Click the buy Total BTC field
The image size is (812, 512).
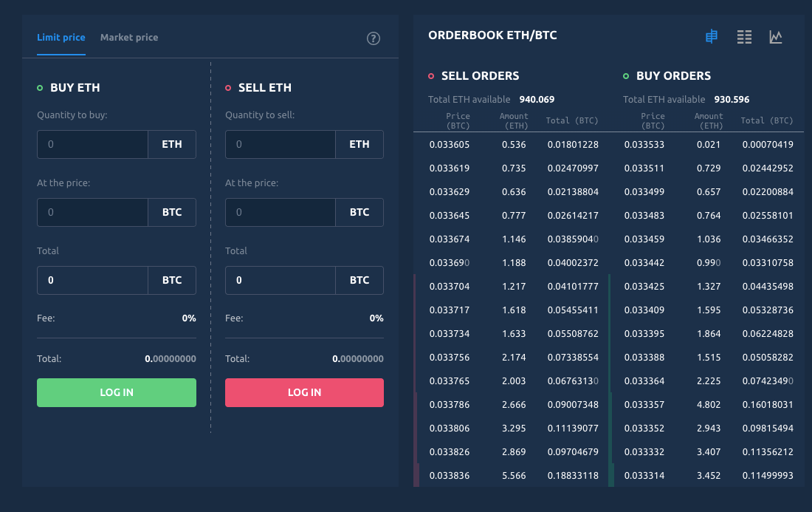93,280
